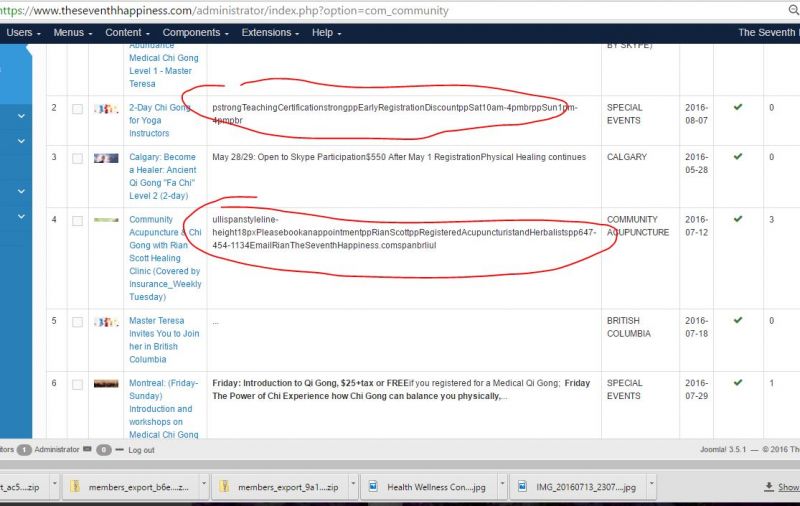Click the log out dash icon before Log out
This screenshot has width=800, height=506.
click(119, 449)
